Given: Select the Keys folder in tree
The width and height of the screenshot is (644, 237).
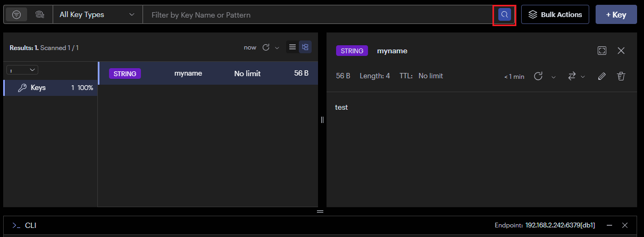Looking at the screenshot, I should [38, 88].
